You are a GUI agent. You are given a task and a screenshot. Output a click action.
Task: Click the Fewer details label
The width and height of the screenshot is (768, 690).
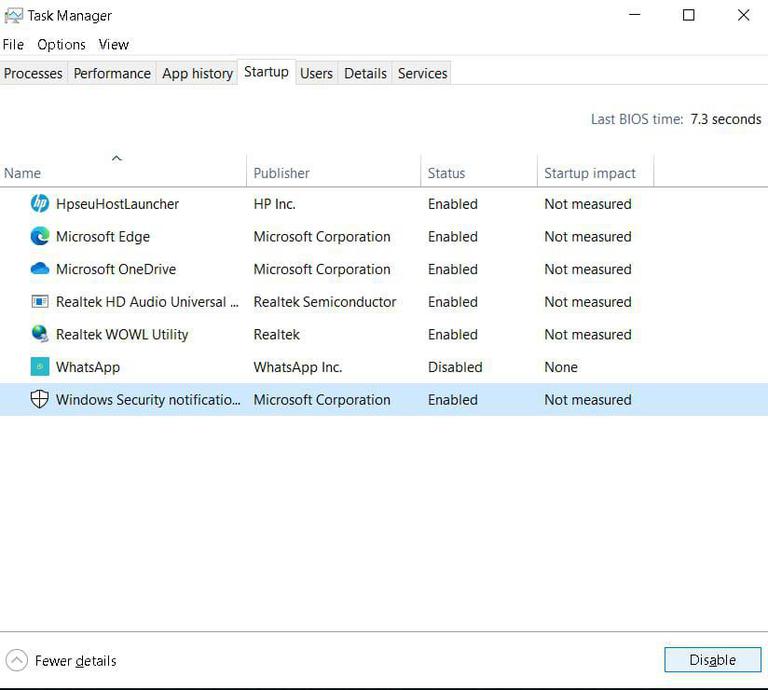point(76,661)
